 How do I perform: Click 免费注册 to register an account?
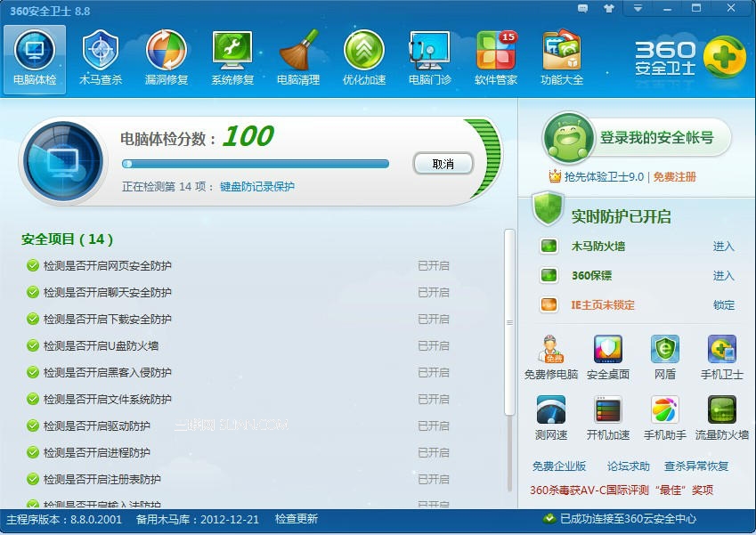pyautogui.click(x=675, y=177)
